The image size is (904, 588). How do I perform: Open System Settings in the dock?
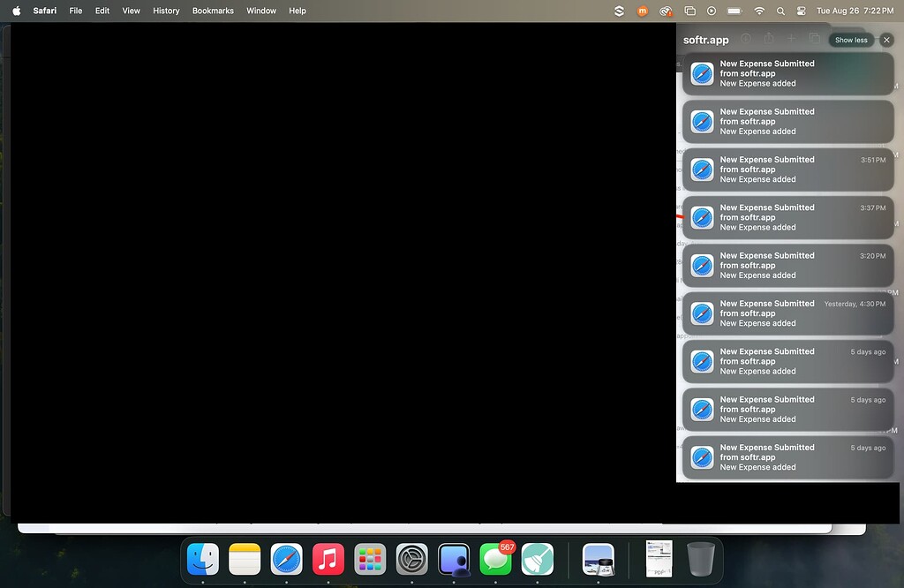pos(411,559)
